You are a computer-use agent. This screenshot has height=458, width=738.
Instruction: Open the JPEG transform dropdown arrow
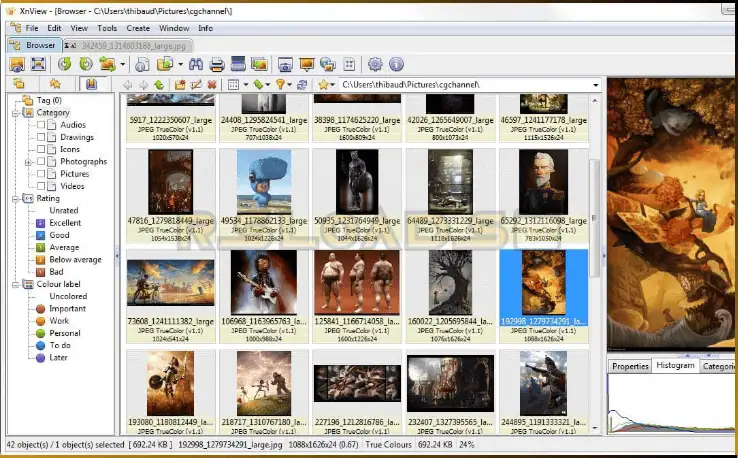123,64
